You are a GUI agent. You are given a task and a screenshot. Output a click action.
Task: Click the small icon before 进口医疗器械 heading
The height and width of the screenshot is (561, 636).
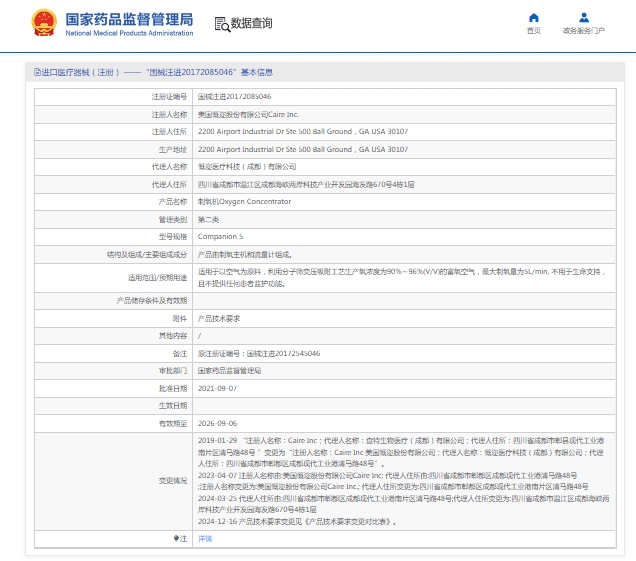pyautogui.click(x=37, y=72)
